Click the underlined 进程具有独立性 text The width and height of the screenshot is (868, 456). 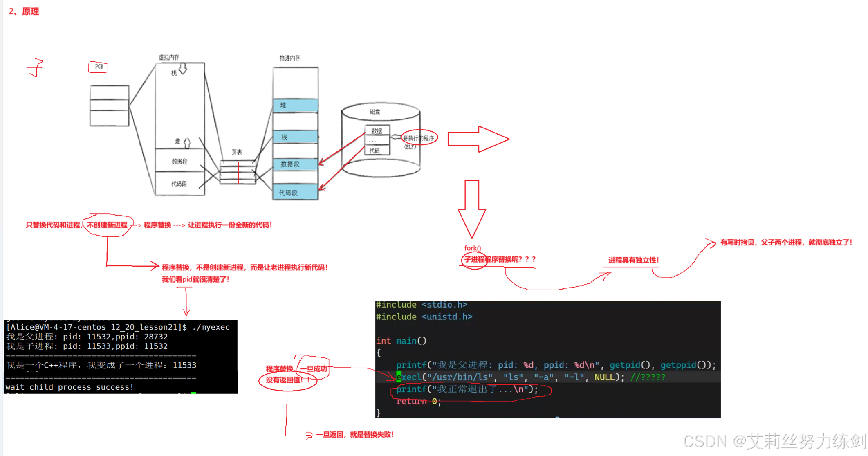click(633, 260)
